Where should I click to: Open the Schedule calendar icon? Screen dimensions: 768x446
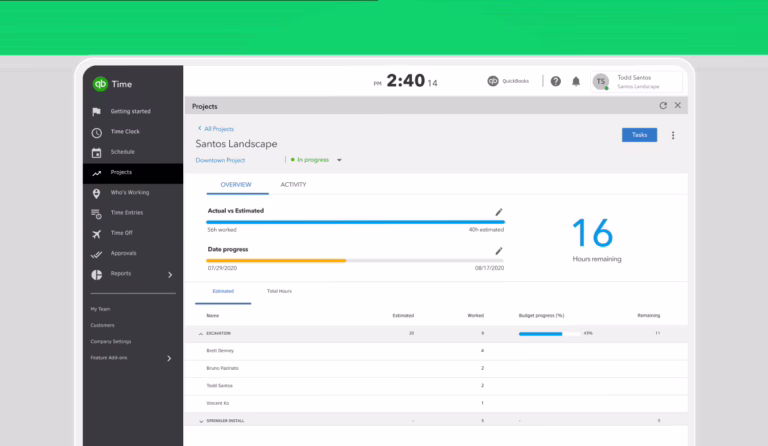point(96,152)
